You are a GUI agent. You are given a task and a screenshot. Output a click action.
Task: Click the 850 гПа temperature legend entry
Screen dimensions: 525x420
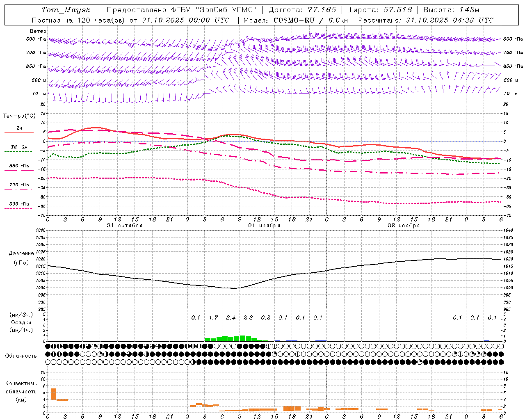[x=19, y=166]
